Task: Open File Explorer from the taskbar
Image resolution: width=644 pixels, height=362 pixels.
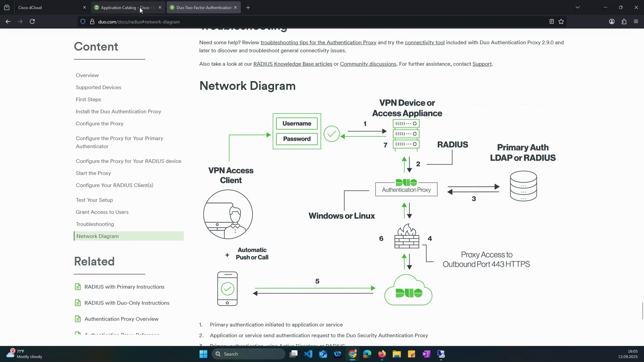Action: (x=397, y=354)
